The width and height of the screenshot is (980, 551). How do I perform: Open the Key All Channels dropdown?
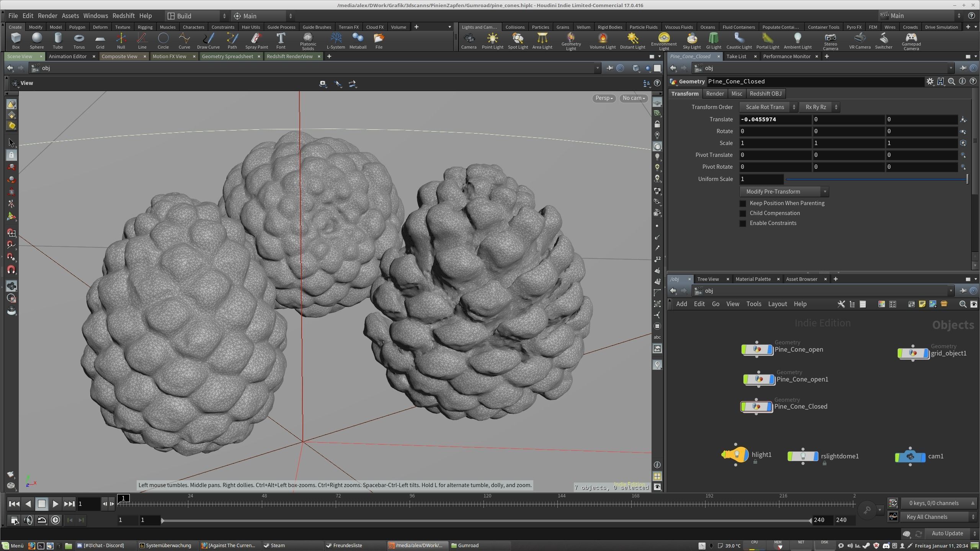938,517
